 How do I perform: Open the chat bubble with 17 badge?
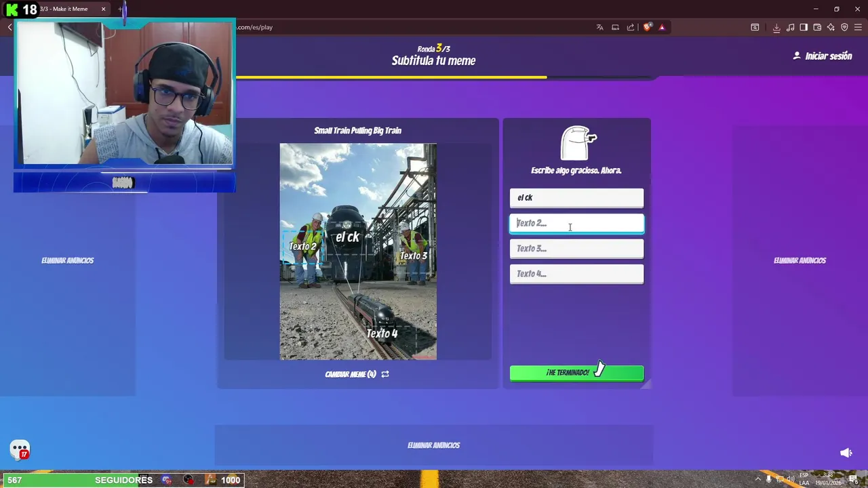[x=20, y=450]
